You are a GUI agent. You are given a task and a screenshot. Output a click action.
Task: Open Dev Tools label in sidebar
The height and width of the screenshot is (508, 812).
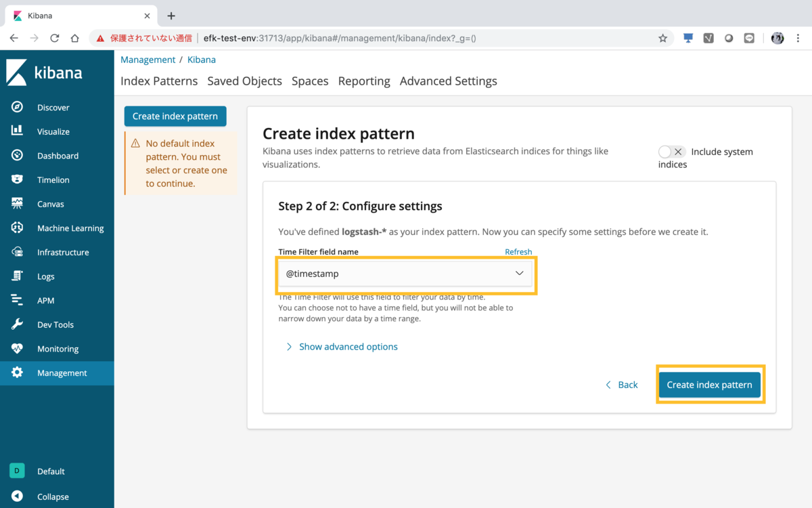click(55, 324)
